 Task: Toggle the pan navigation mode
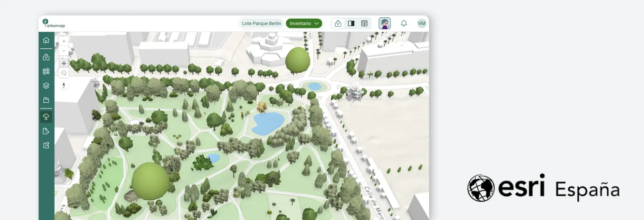pyautogui.click(x=64, y=63)
